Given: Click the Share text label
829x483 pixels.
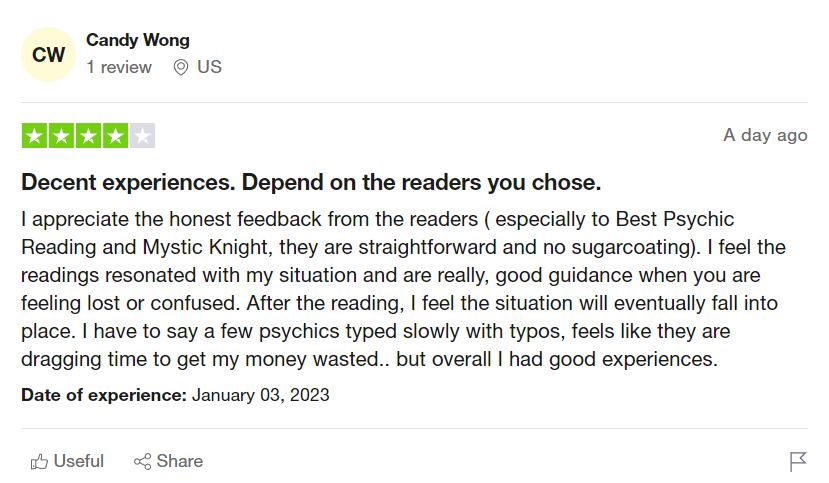Looking at the screenshot, I should 180,461.
